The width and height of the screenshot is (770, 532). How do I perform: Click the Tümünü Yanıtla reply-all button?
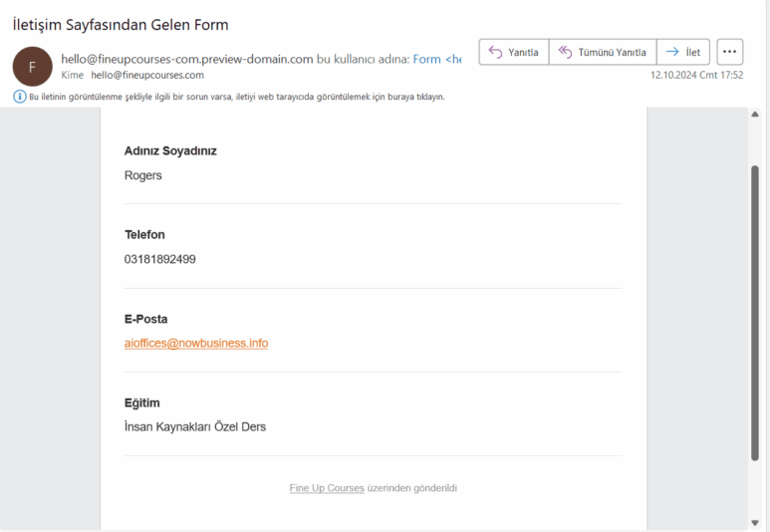pos(601,52)
